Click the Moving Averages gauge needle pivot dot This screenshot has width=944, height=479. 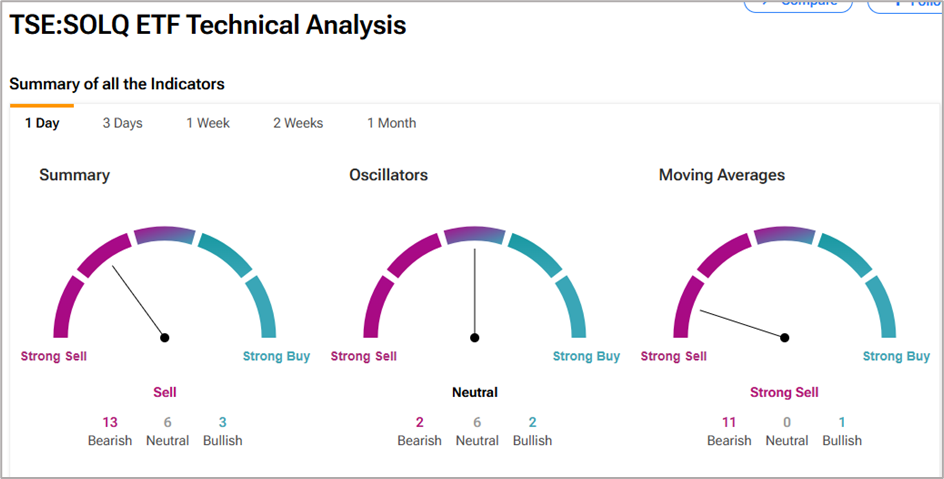point(785,337)
